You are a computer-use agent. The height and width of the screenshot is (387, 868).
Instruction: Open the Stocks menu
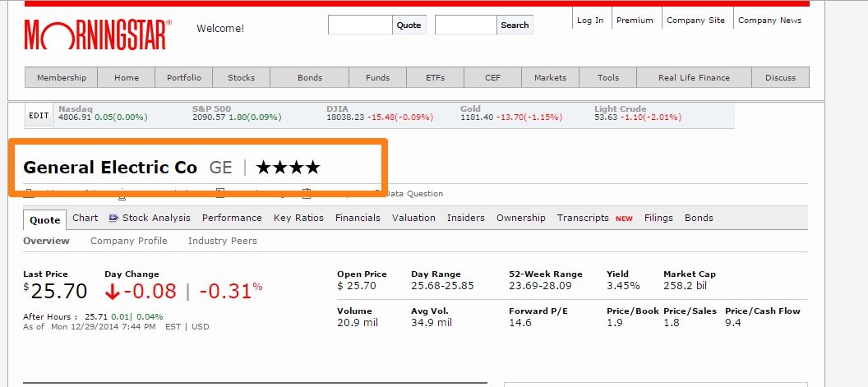(x=242, y=77)
